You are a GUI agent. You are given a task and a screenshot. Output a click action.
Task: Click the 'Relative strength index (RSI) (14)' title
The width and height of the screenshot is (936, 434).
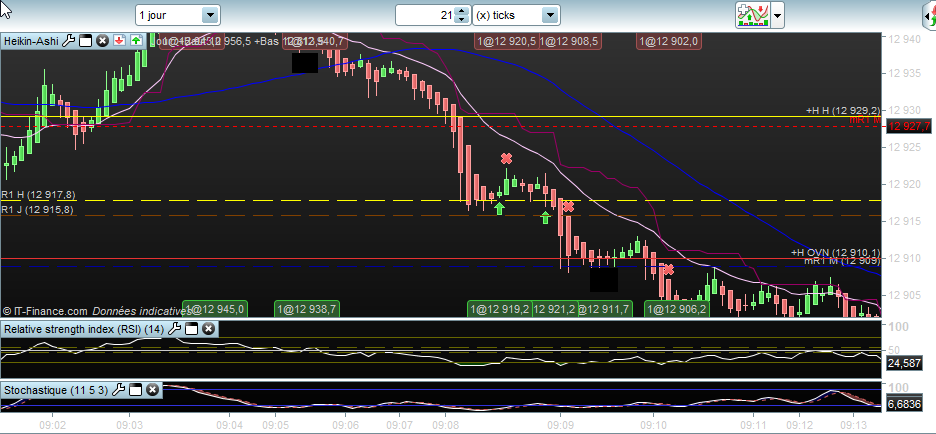84,329
